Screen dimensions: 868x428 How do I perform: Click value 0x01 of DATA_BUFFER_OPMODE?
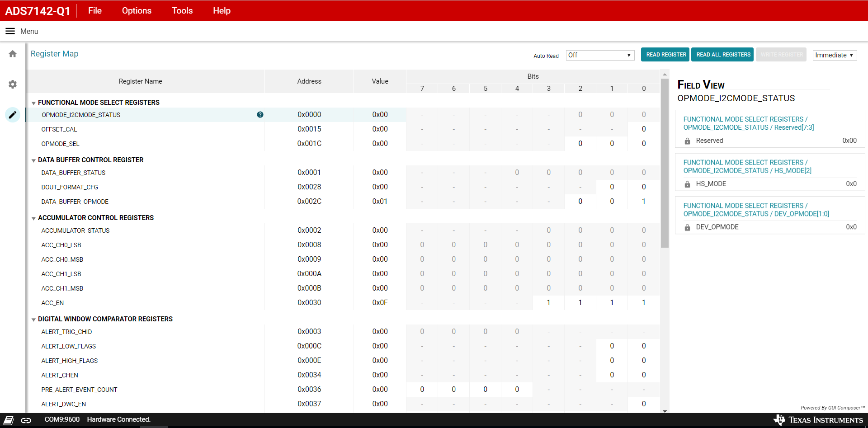[380, 202]
